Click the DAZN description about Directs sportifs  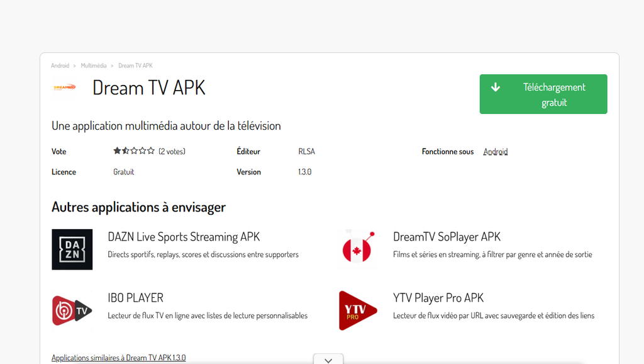click(203, 254)
